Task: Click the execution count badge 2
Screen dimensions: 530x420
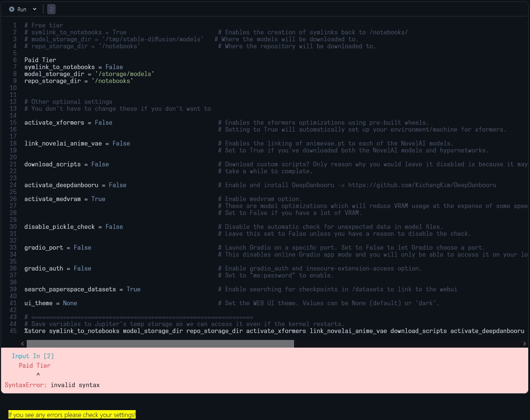Action: pyautogui.click(x=52, y=10)
